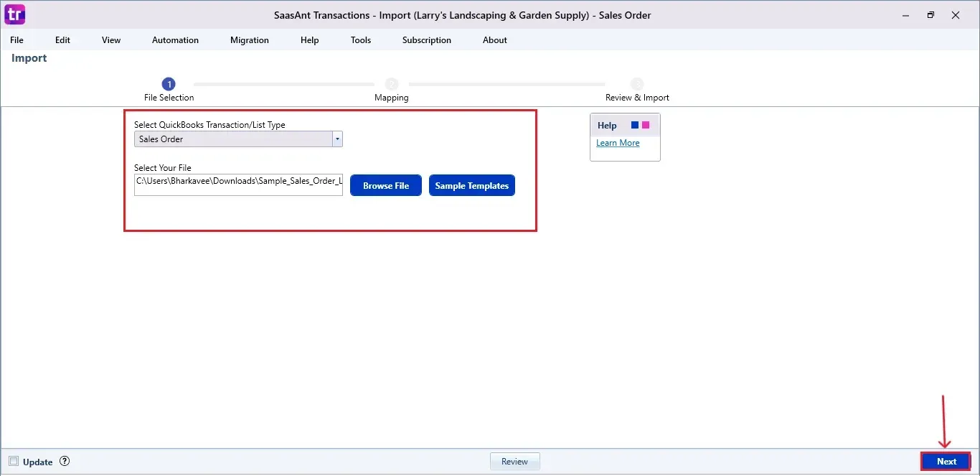Click the Help panel header

point(625,125)
